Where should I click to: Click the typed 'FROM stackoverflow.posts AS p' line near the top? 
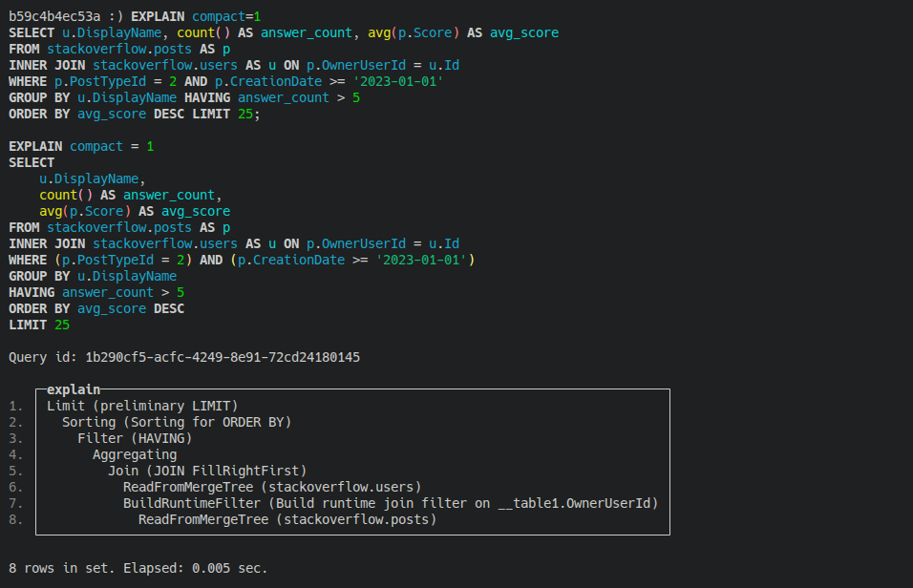119,49
